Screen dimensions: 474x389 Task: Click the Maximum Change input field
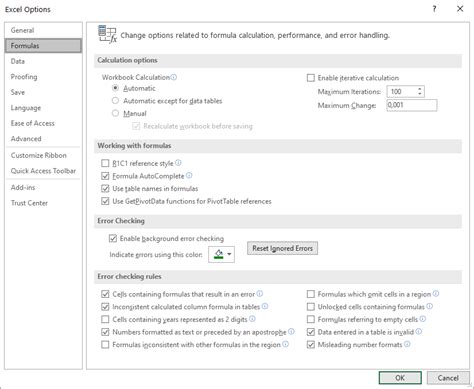pos(412,105)
